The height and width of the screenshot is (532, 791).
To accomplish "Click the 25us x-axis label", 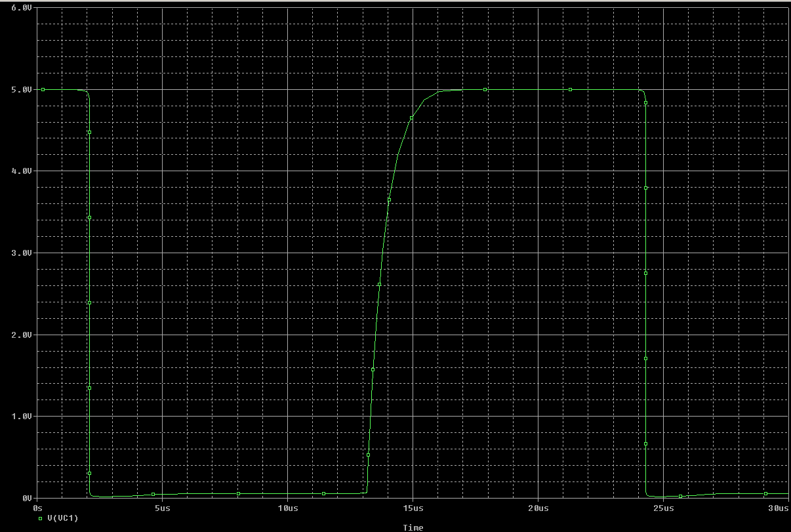I will click(663, 508).
